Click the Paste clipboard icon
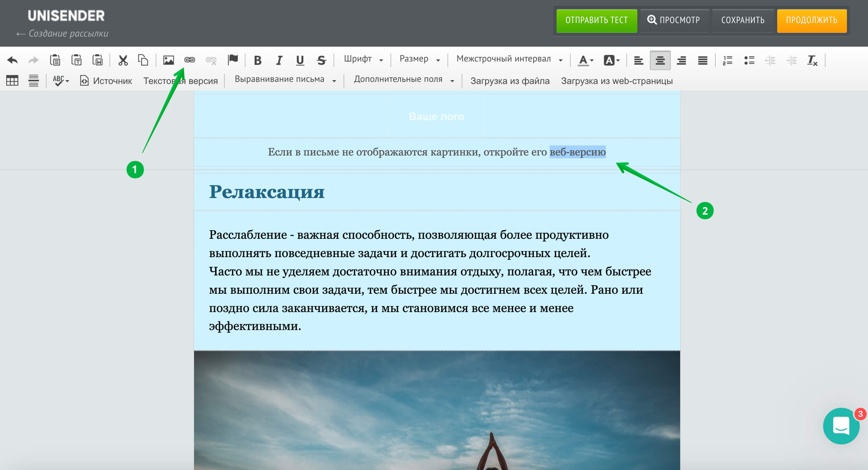The width and height of the screenshot is (868, 470). tap(55, 60)
